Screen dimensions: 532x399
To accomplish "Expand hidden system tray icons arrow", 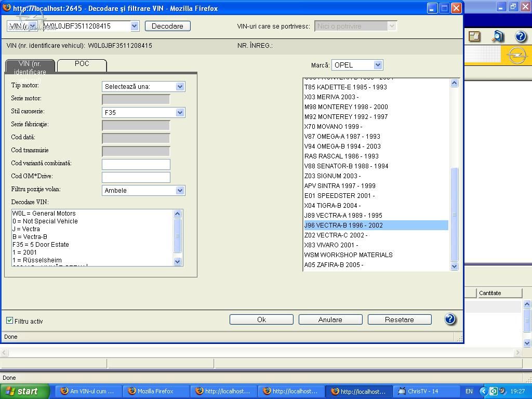I will [x=484, y=391].
